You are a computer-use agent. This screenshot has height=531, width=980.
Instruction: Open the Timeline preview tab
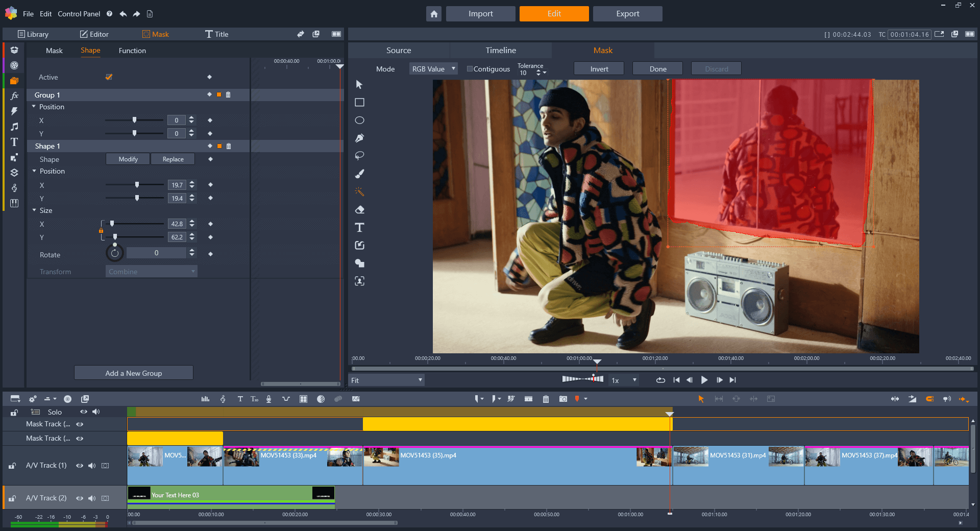pos(500,51)
